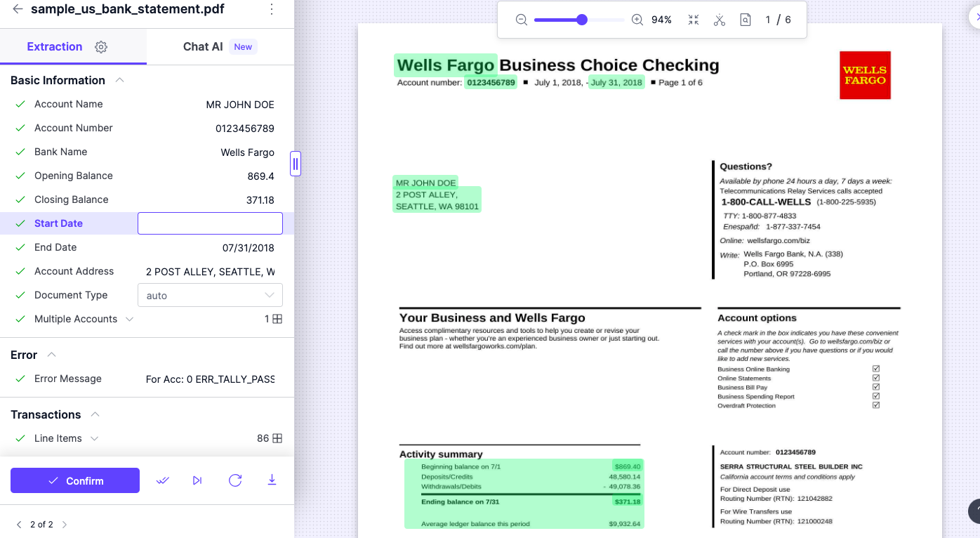
Task: Go back using the left arrow icon
Action: point(18,9)
